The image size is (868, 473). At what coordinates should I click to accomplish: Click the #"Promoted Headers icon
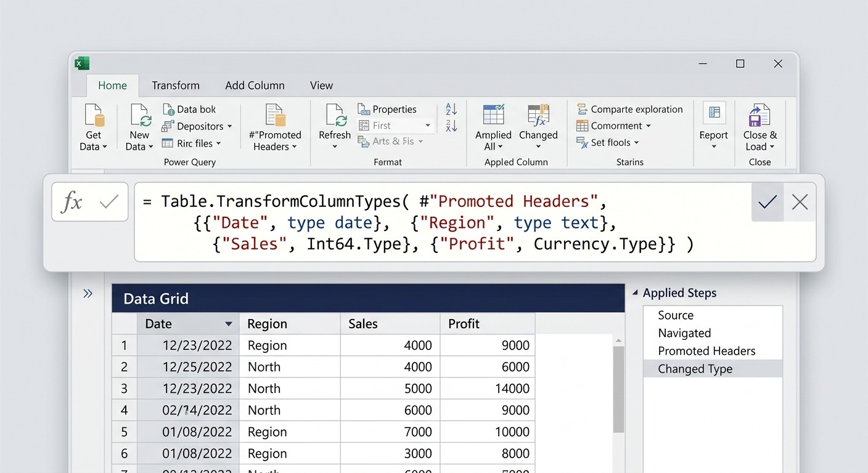tap(275, 116)
